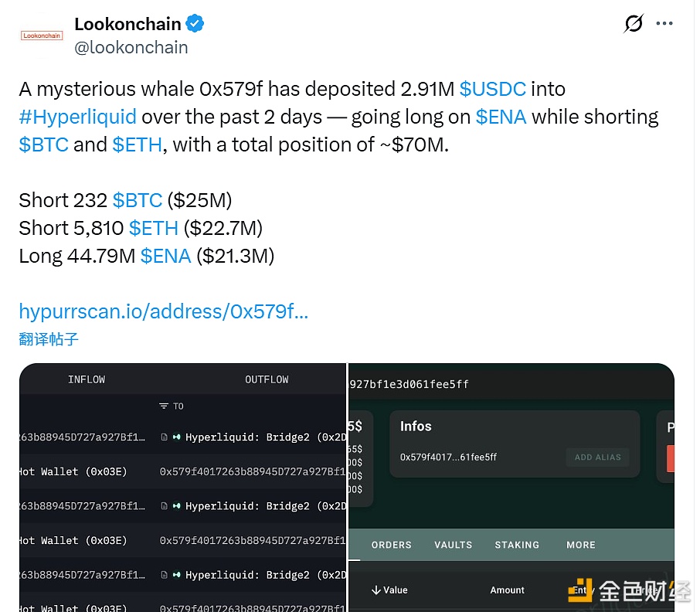Viewport: 700px width, 612px height.
Task: Click the blue verified badge
Action: point(195,24)
